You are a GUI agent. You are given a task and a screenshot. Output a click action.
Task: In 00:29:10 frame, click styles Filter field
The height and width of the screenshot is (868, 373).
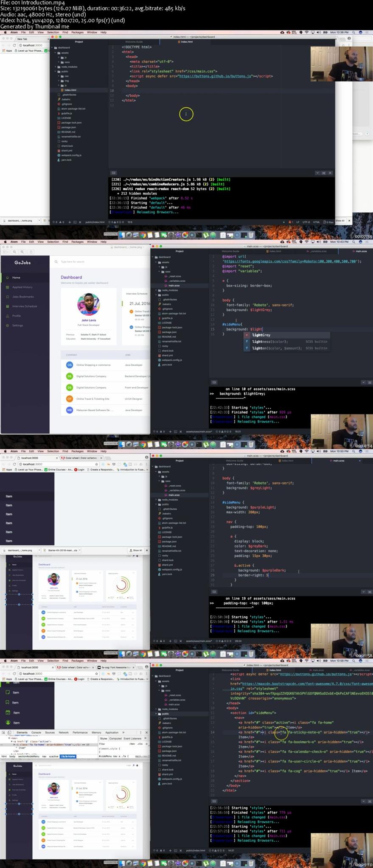[x=112, y=744]
